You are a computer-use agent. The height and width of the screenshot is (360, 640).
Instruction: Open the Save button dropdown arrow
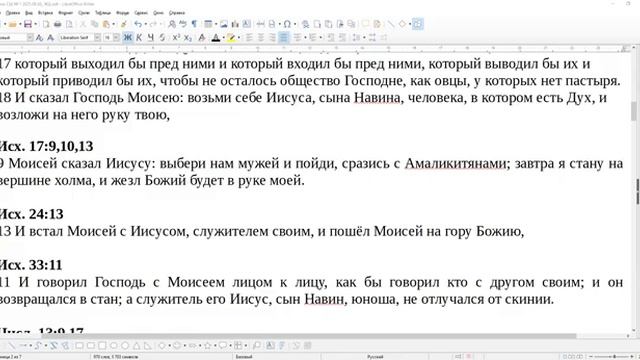pyautogui.click(x=36, y=24)
